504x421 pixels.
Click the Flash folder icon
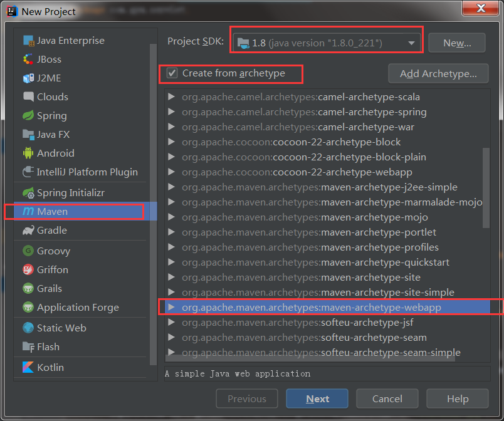tap(28, 347)
